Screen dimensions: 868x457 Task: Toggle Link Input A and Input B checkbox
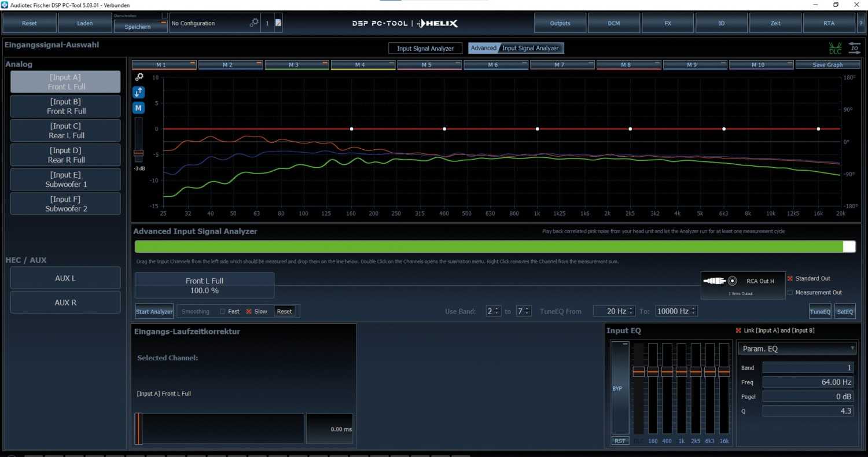(738, 330)
